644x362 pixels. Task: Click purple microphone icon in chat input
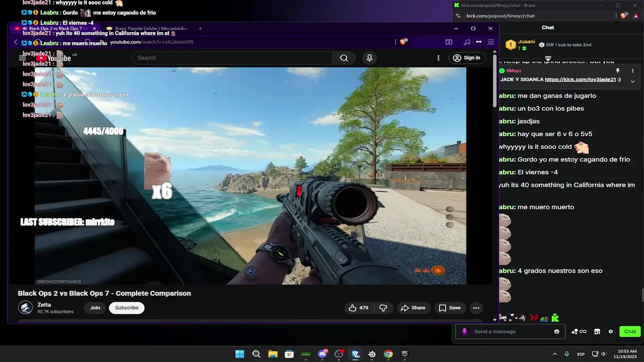pos(464,331)
